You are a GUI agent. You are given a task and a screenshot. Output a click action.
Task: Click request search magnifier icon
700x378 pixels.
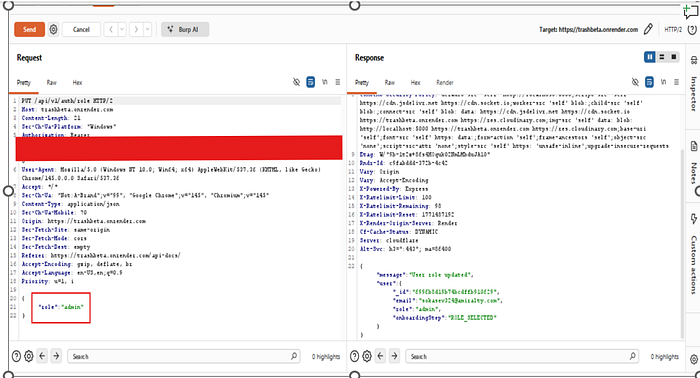(x=294, y=356)
